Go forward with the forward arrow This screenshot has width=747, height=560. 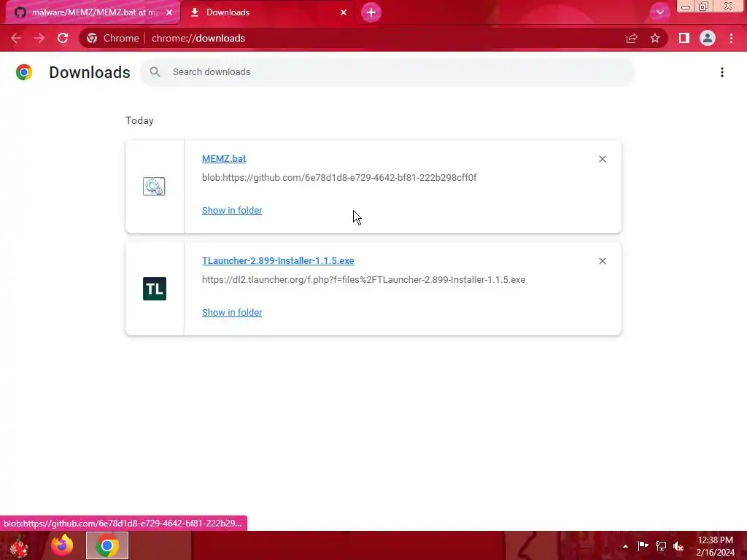tap(39, 38)
